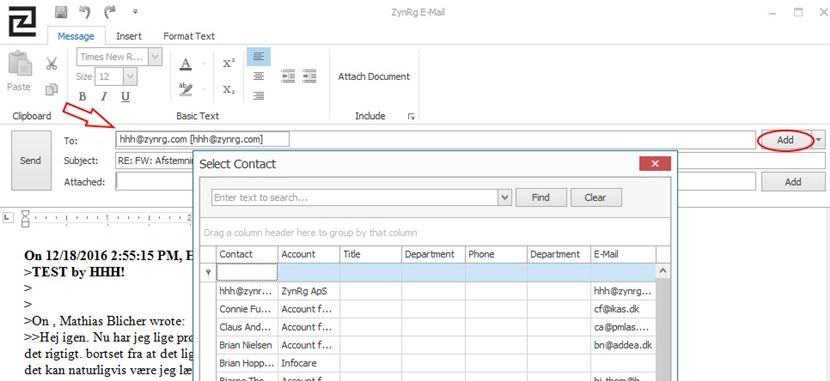Click Find in Select Contact dialog

click(x=540, y=197)
